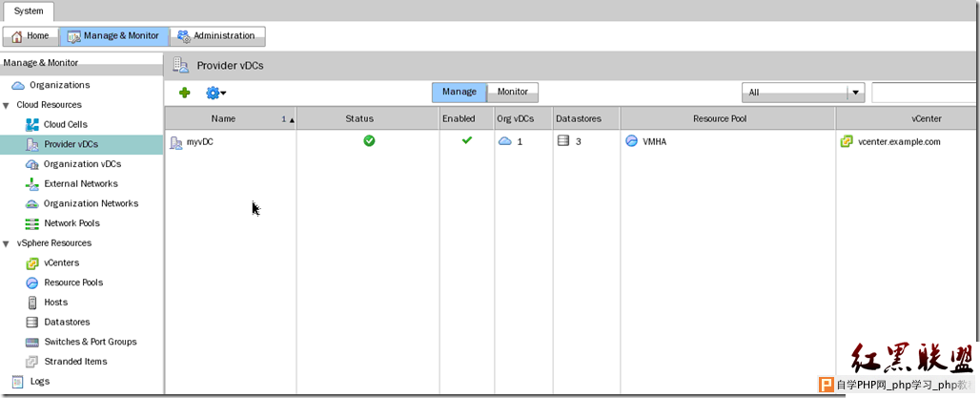This screenshot has width=980, height=398.
Task: Click the Cloud Cells icon
Action: (x=31, y=124)
